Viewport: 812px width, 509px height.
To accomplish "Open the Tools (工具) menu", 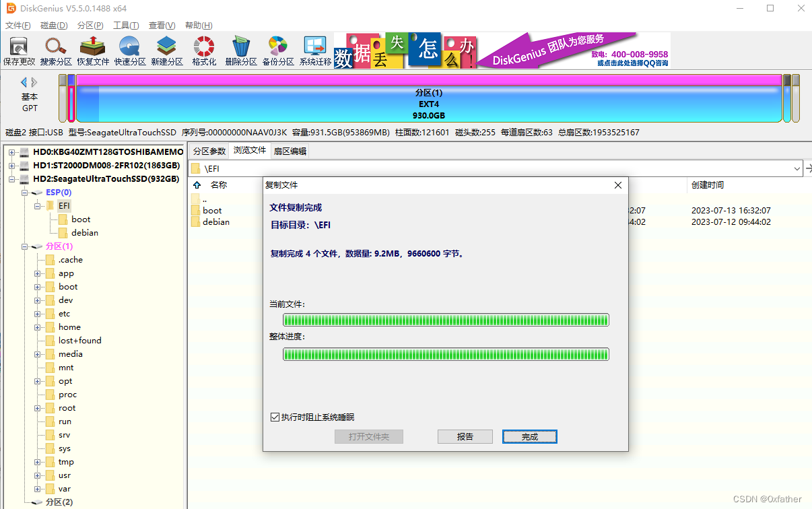I will [x=126, y=26].
